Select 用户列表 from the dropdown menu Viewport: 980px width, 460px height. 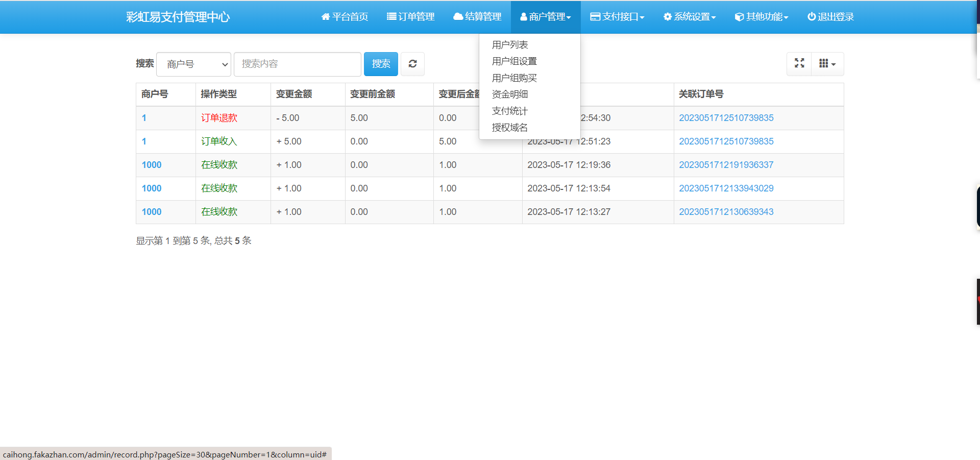(x=510, y=45)
